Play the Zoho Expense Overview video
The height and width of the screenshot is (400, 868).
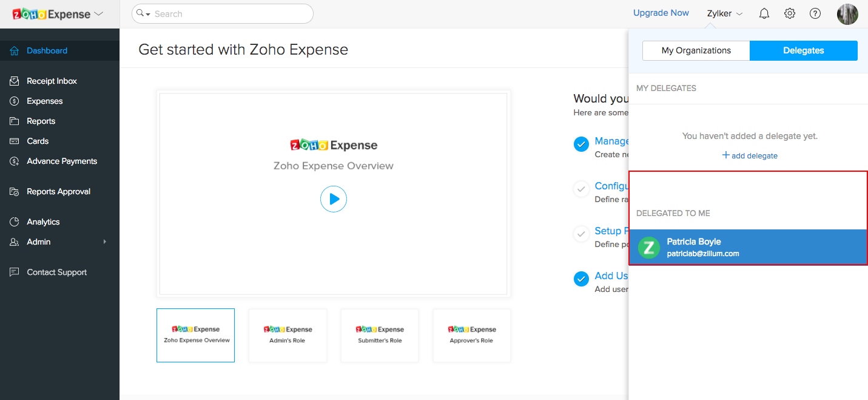coord(333,198)
